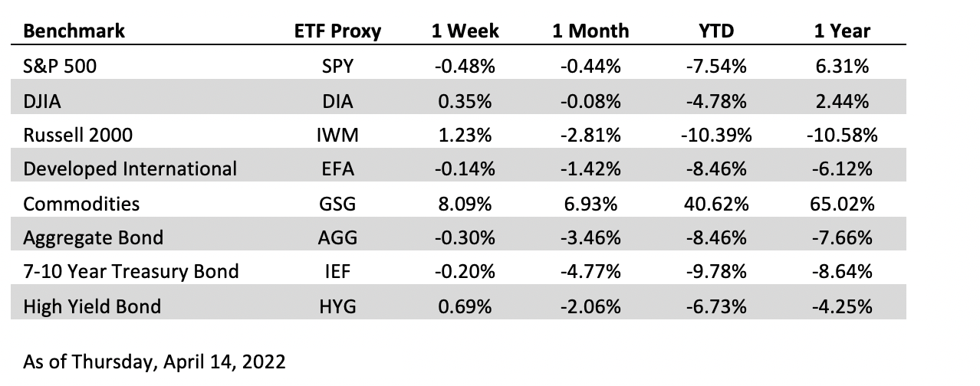Click the Benchmark column header

(74, 31)
